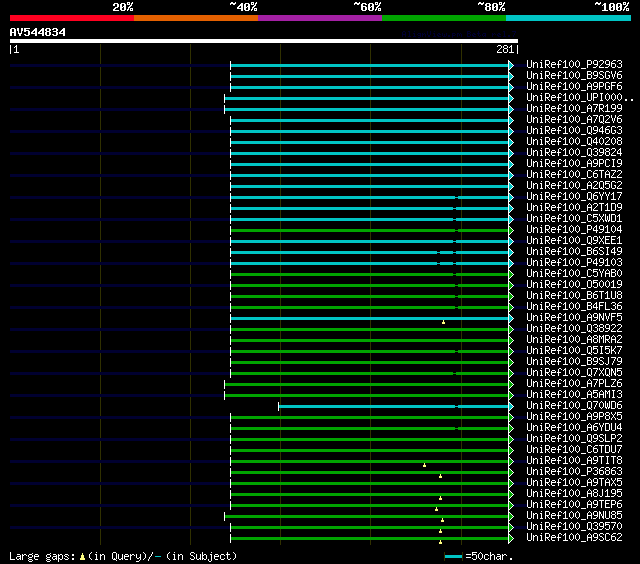Click the UniRef100_P49104 label
Image resolution: width=640 pixels, height=564 pixels.
tap(574, 230)
